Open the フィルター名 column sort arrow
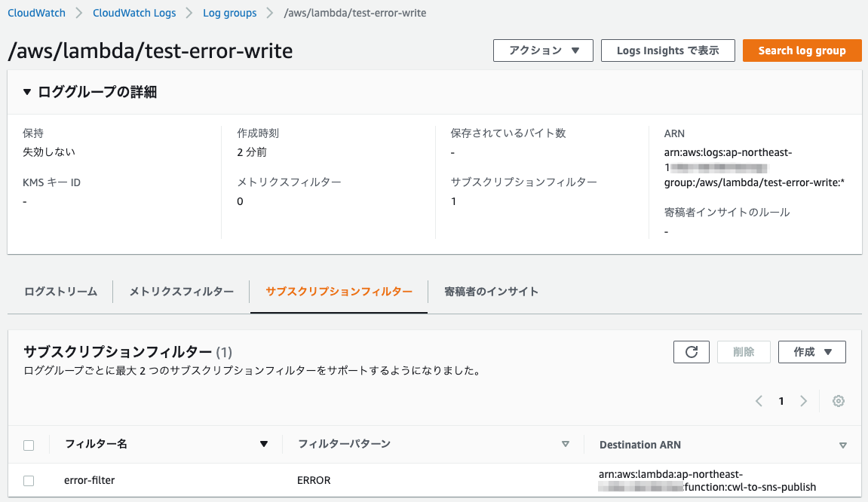 (x=265, y=444)
